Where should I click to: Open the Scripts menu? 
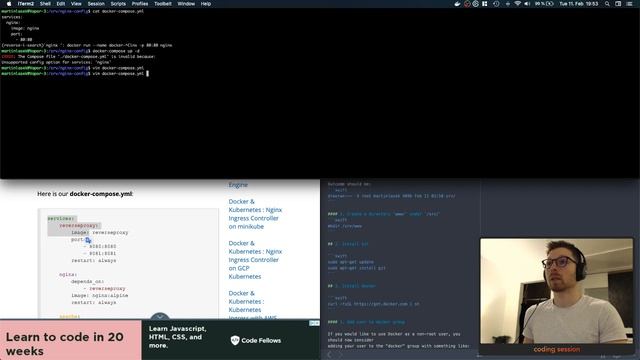click(x=118, y=4)
